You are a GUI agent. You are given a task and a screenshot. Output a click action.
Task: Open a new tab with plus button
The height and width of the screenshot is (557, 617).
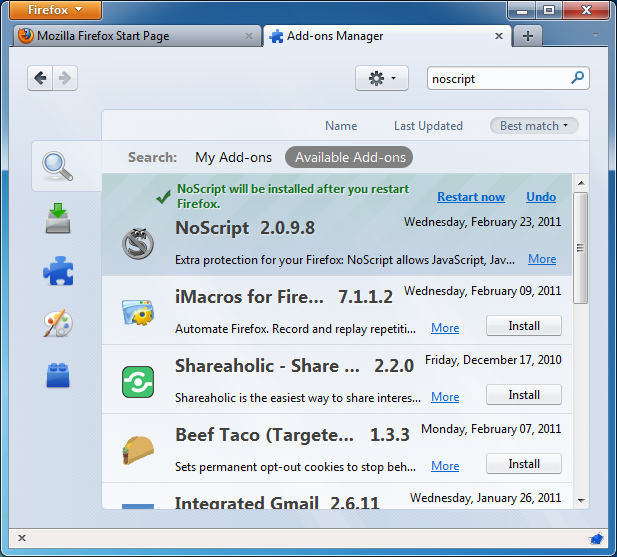coord(528,36)
